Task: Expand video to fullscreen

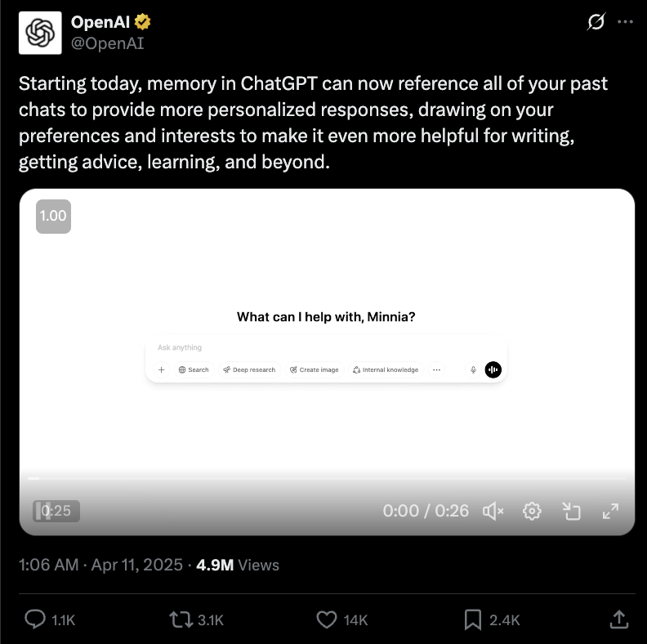Action: 610,512
